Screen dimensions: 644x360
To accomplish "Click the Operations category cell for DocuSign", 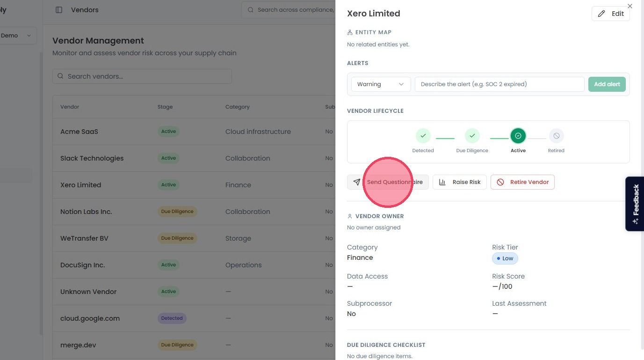I will (x=244, y=265).
